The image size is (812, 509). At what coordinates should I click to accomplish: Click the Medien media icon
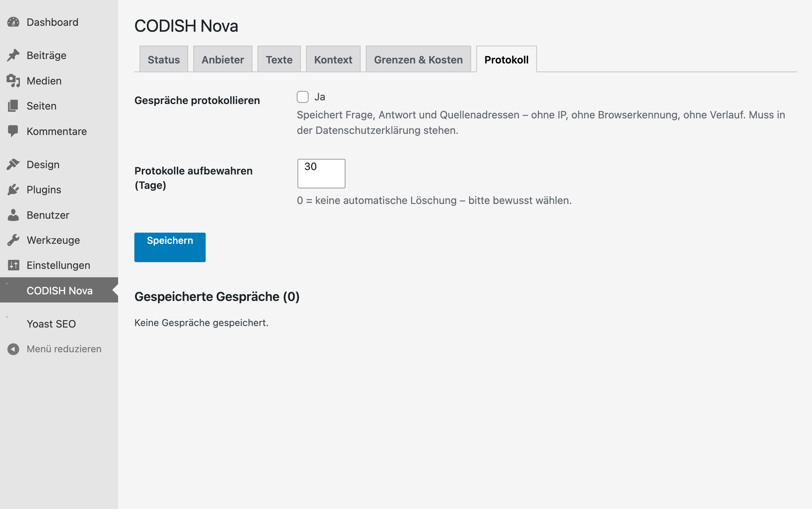pos(13,81)
